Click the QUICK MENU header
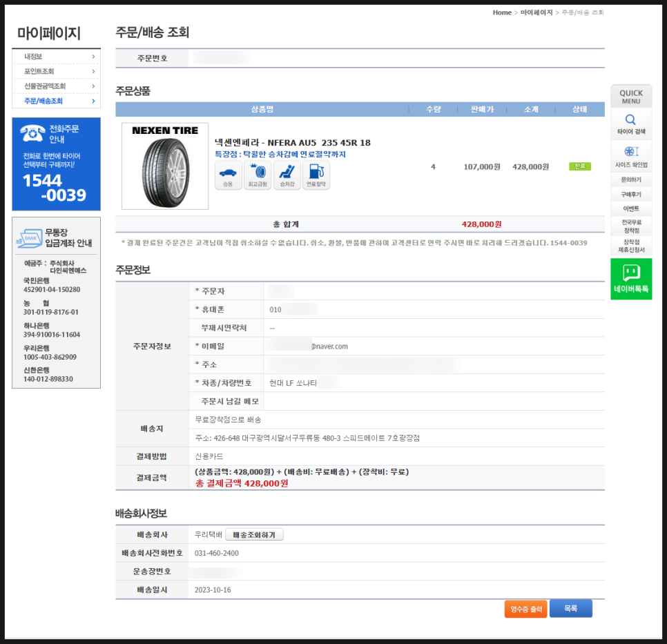667x644 pixels. pyautogui.click(x=631, y=97)
